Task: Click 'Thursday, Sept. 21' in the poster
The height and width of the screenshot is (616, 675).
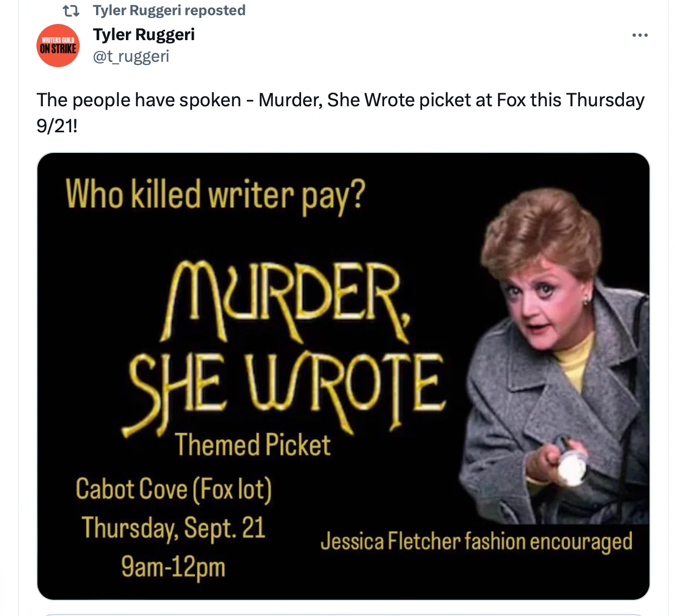Action: pos(174,528)
